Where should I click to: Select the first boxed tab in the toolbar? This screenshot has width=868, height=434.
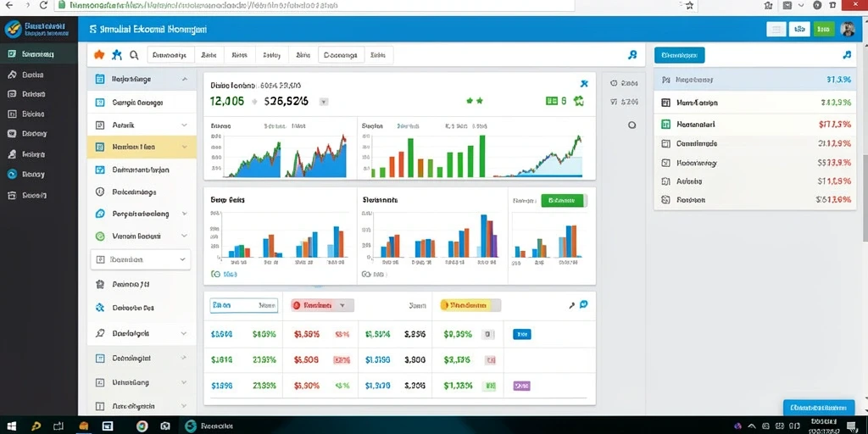click(x=170, y=55)
